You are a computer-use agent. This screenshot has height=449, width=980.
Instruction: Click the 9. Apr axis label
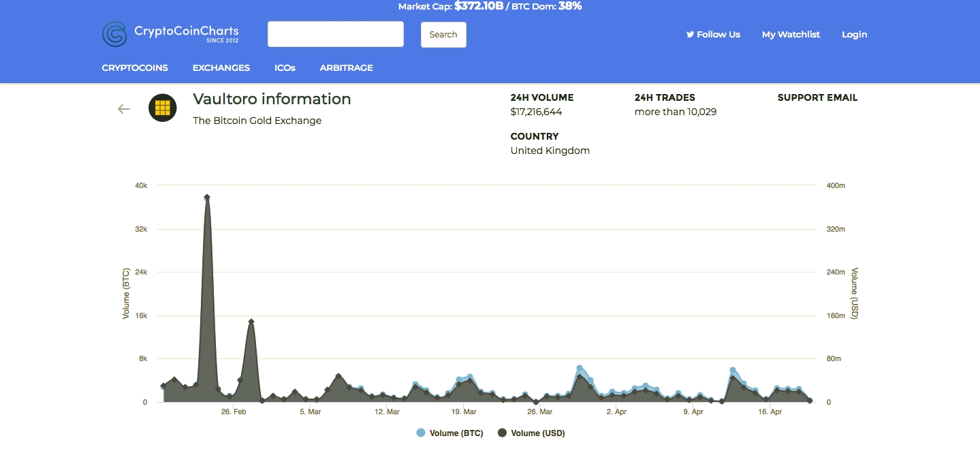(x=693, y=412)
